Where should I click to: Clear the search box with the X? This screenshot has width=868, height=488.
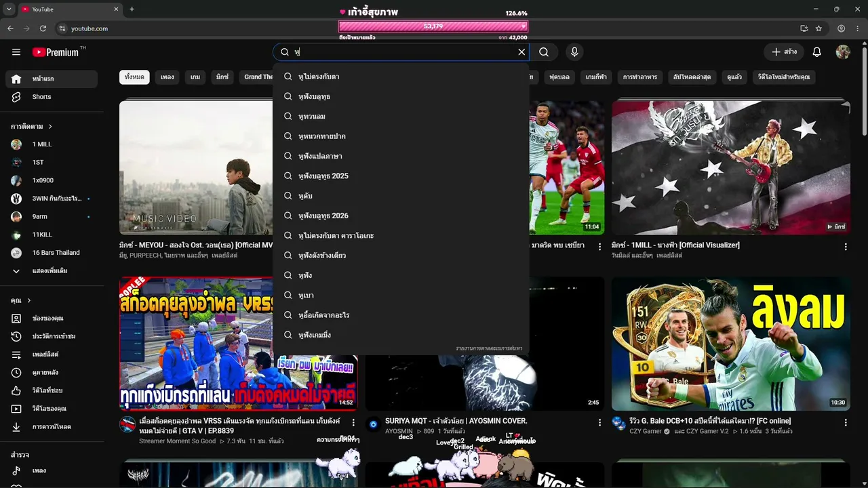[x=521, y=52]
